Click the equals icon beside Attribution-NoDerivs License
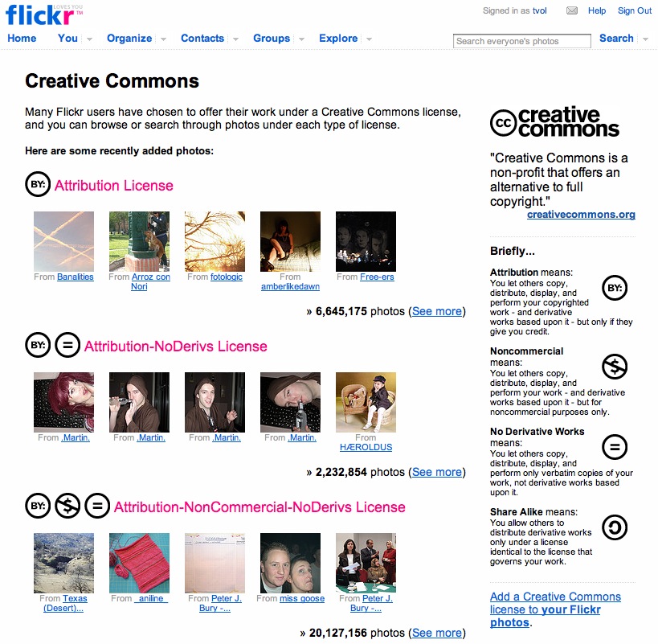 pyautogui.click(x=67, y=345)
